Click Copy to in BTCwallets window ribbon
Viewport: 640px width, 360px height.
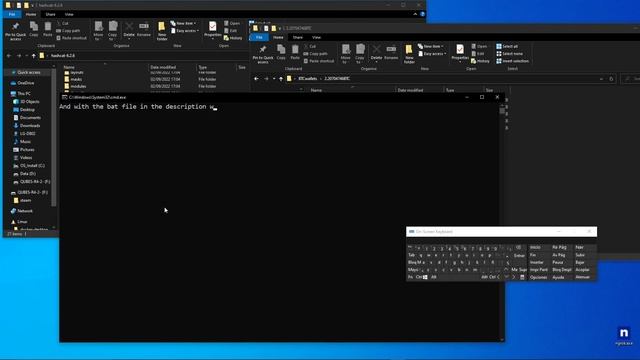pos(360,54)
